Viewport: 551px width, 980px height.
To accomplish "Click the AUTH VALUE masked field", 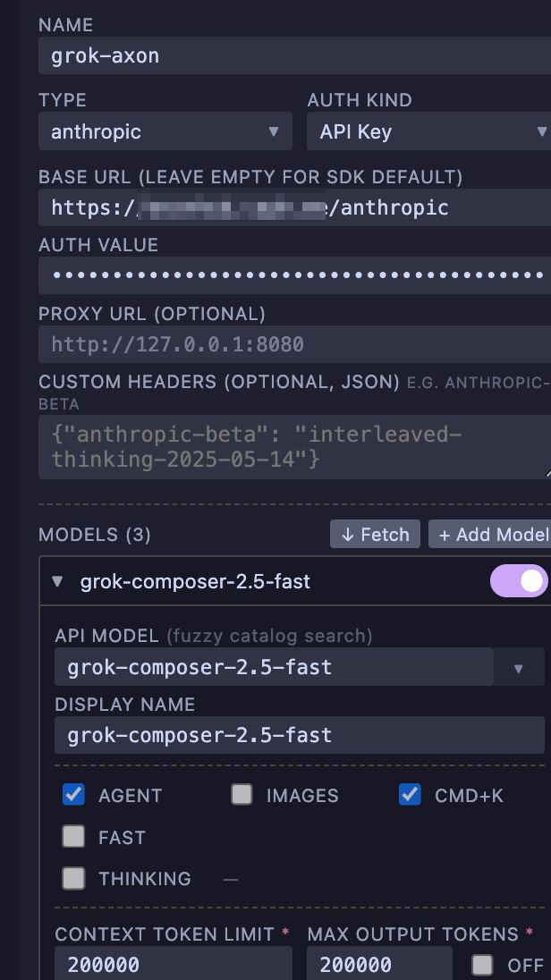I will coord(294,275).
